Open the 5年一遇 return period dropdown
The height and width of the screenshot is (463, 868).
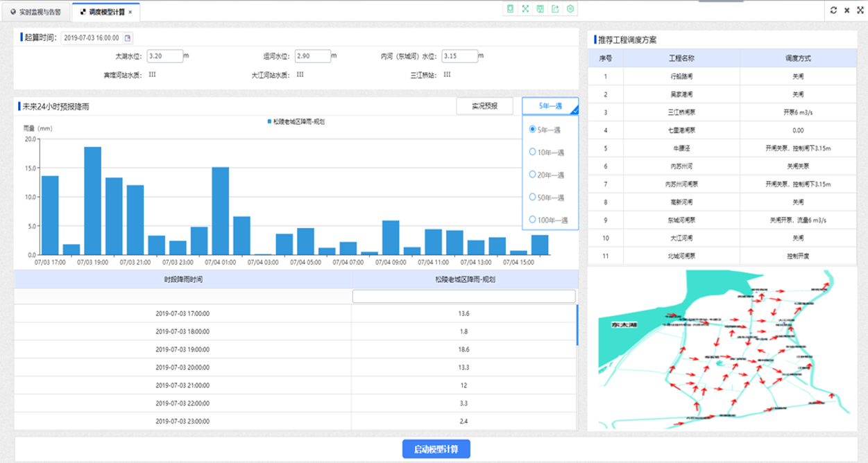[x=550, y=106]
